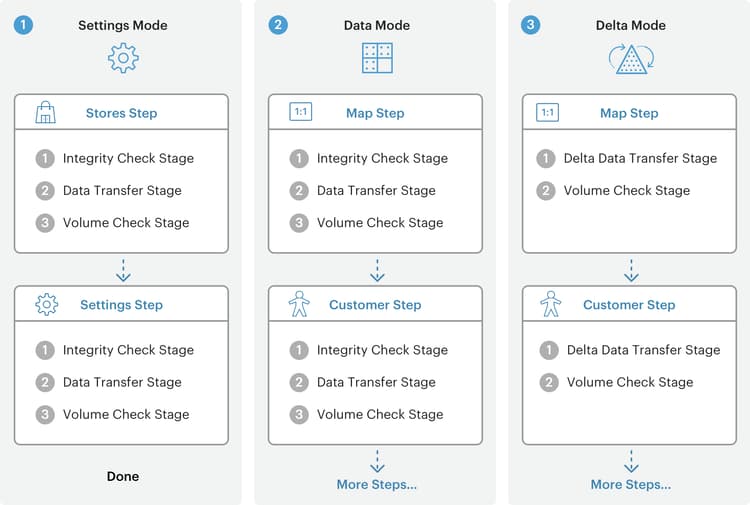Click the Data Mode Map Step 1:1 icon
This screenshot has width=750, height=505.
(300, 113)
